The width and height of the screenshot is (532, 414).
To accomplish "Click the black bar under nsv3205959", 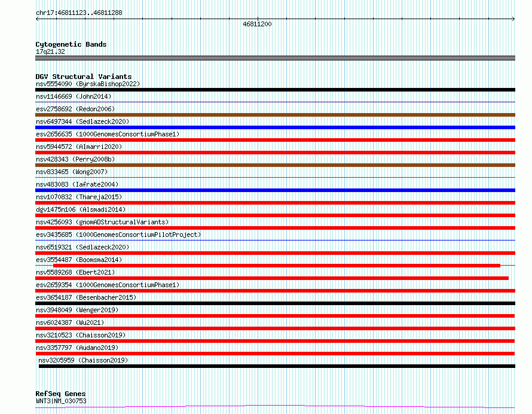I will coord(277,366).
